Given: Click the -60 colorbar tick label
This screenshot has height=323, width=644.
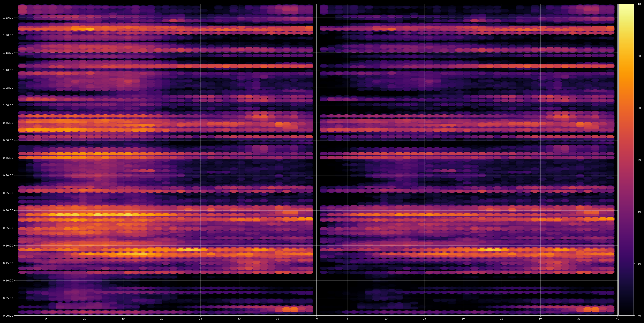Looking at the screenshot, I should (638, 264).
